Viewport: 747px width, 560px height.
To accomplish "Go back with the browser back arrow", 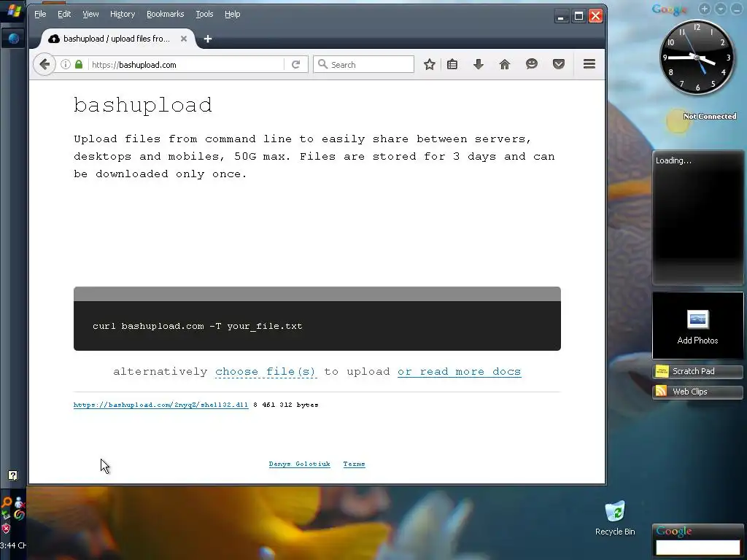I will point(44,64).
